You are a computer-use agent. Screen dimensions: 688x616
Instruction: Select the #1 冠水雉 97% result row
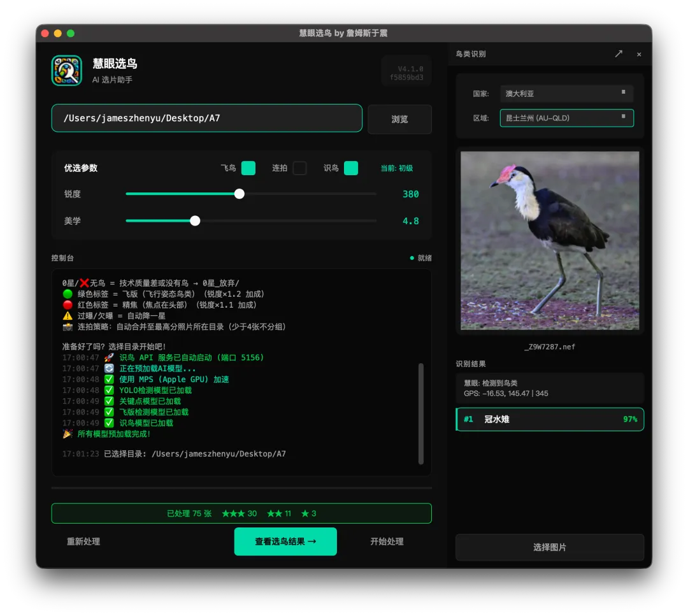(x=550, y=419)
